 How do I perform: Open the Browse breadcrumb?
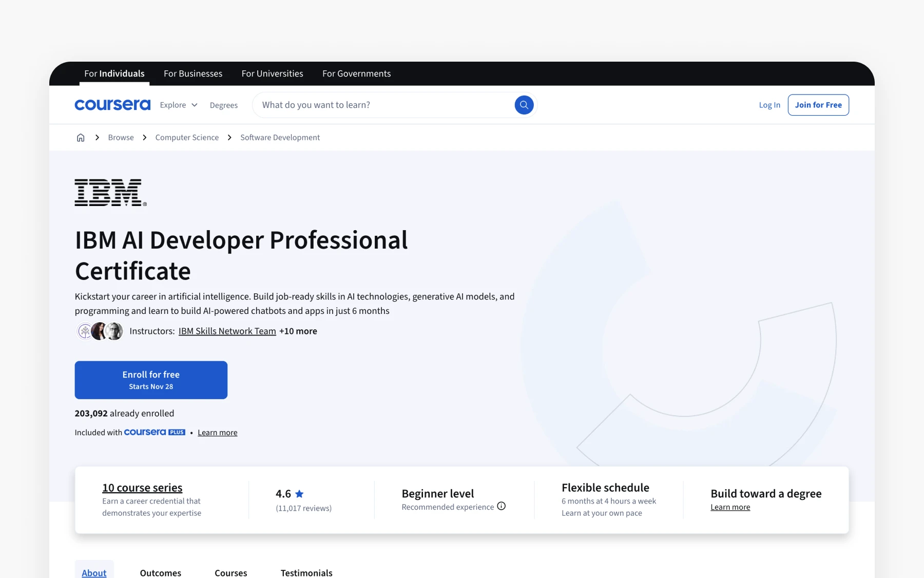coord(121,137)
